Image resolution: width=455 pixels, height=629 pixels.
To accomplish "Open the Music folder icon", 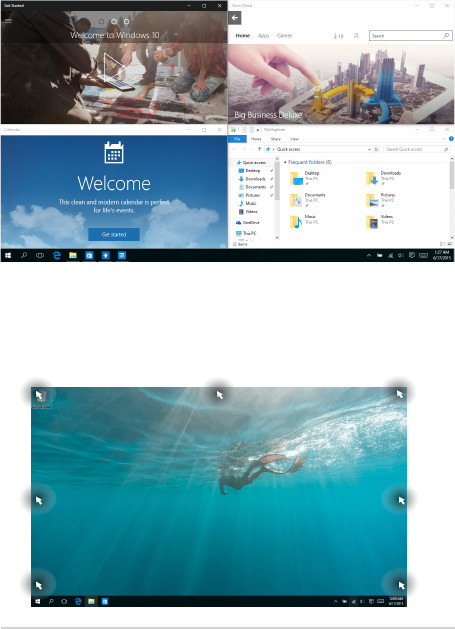I will pyautogui.click(x=296, y=221).
